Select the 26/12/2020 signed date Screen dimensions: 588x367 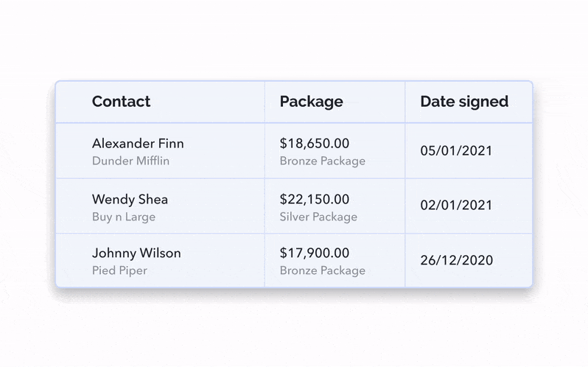click(x=456, y=261)
